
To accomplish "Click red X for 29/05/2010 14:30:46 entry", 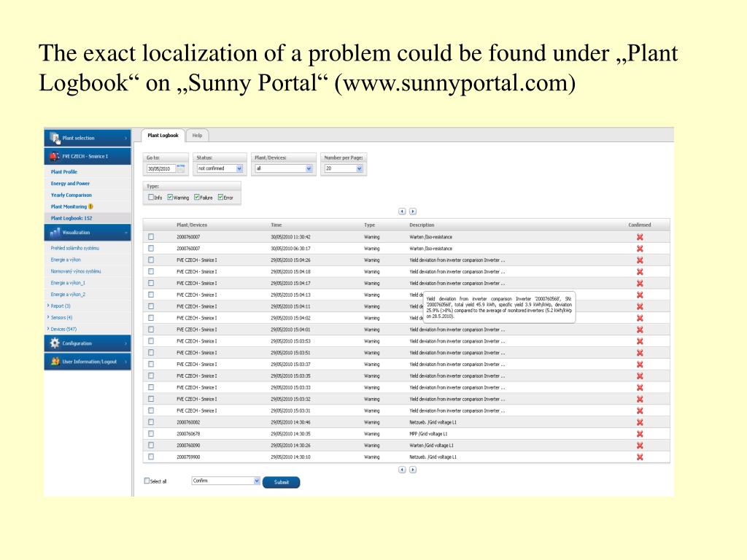I will pos(640,422).
